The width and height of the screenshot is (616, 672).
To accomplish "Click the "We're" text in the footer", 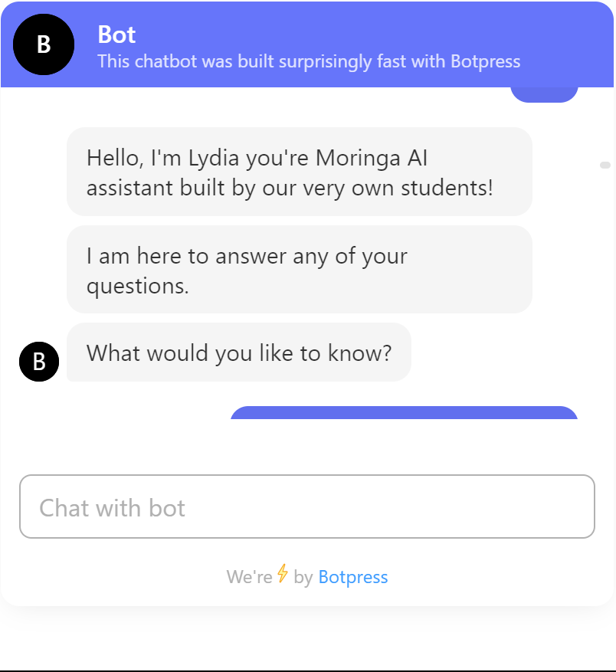I will tap(249, 577).
